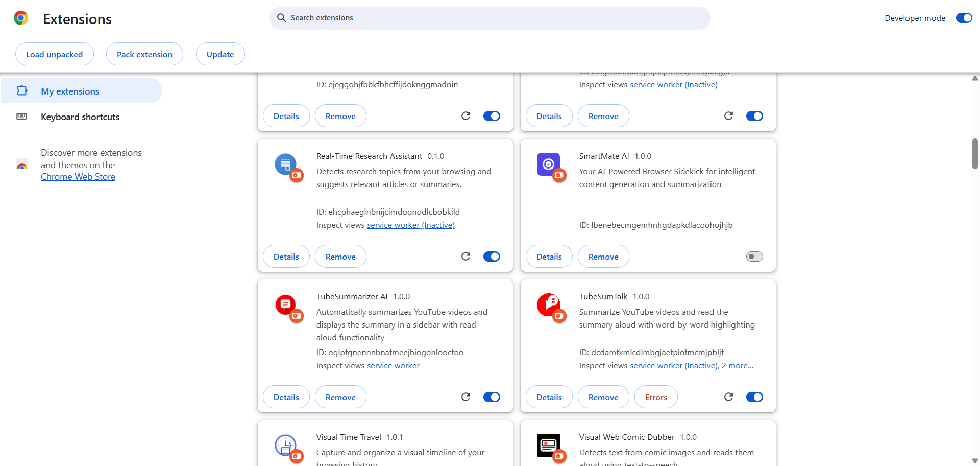Click the TubeSummarizer AI extension name
The width and height of the screenshot is (980, 466).
point(352,297)
